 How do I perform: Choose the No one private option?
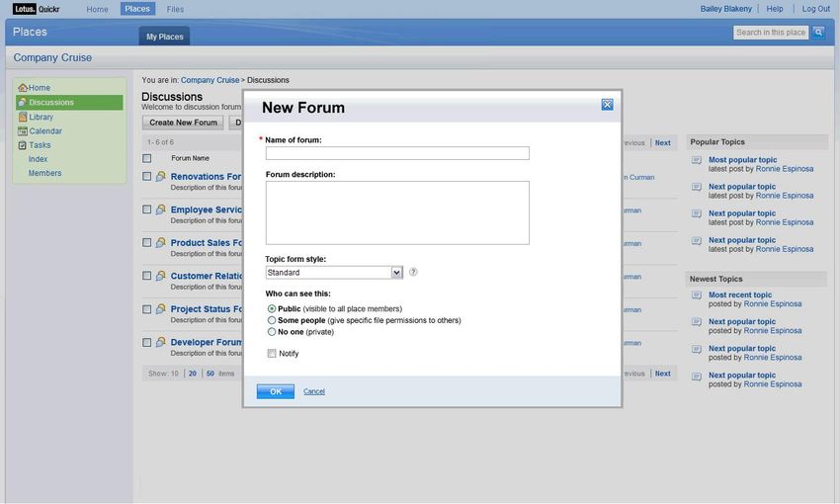tap(272, 332)
